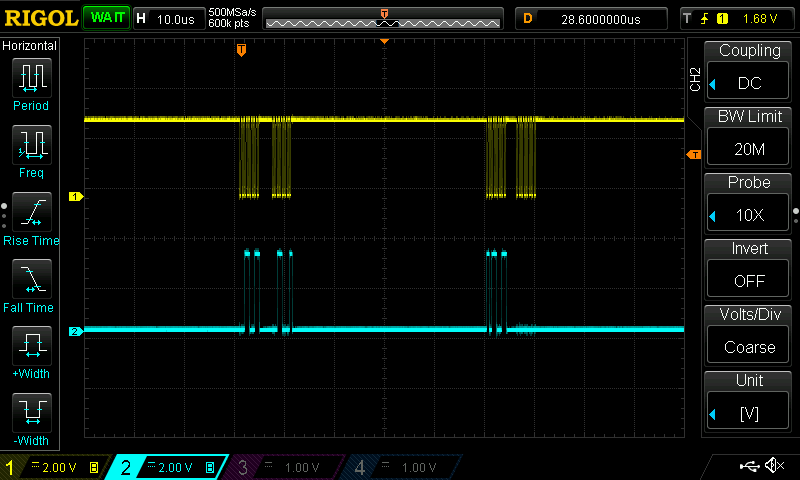Click the 500MSa/s sample rate readout
Viewport: 800px width, 480px height.
click(x=232, y=13)
